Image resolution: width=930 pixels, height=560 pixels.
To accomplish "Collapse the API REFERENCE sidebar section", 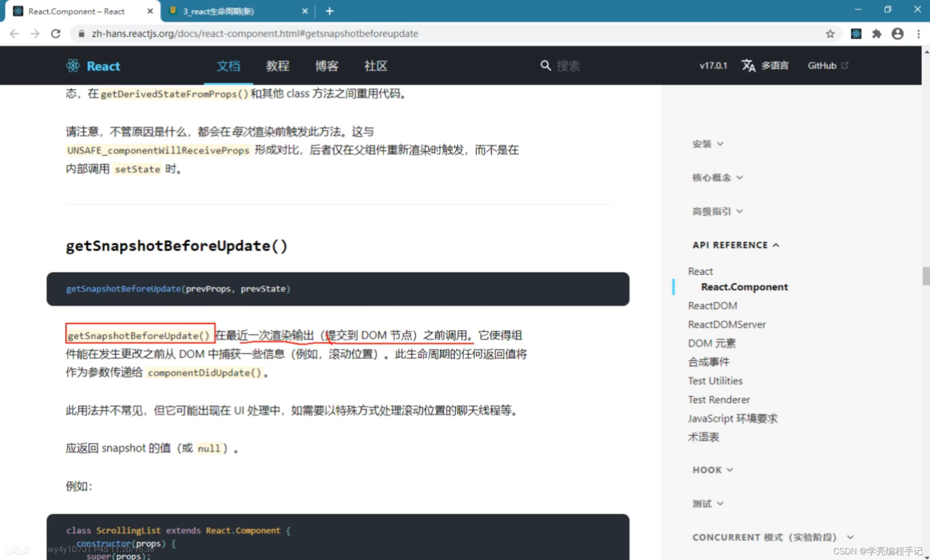I will pos(736,245).
